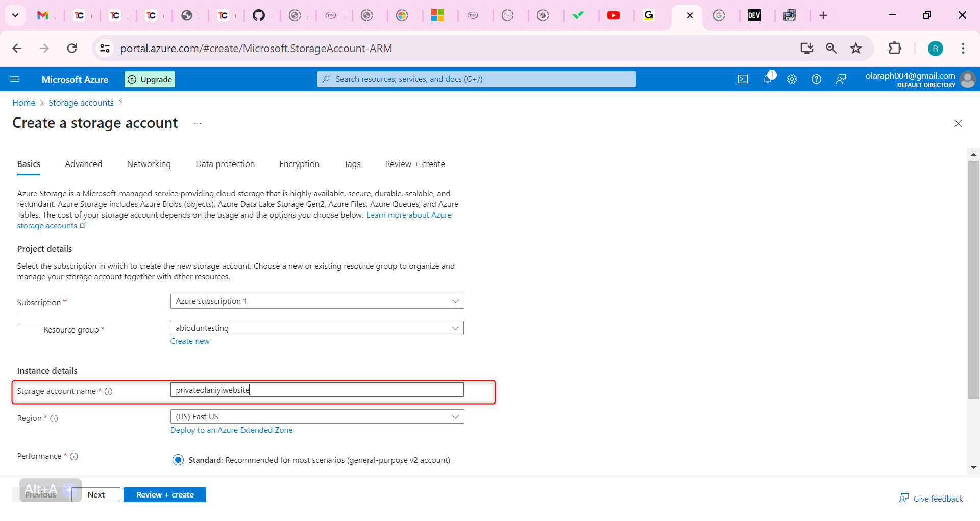Click Deploy to an Azure Extended Zone
This screenshot has width=980, height=521.
pos(231,430)
